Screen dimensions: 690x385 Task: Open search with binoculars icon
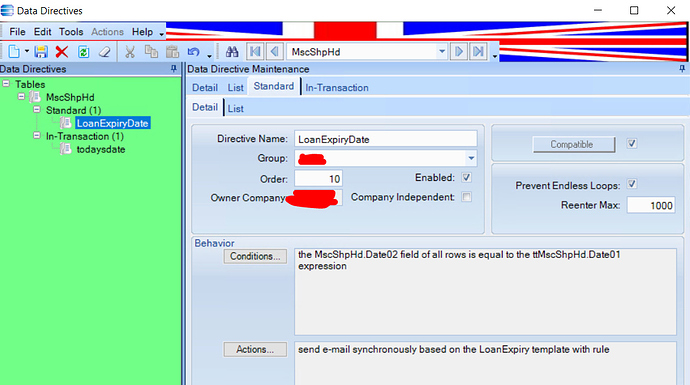point(232,52)
